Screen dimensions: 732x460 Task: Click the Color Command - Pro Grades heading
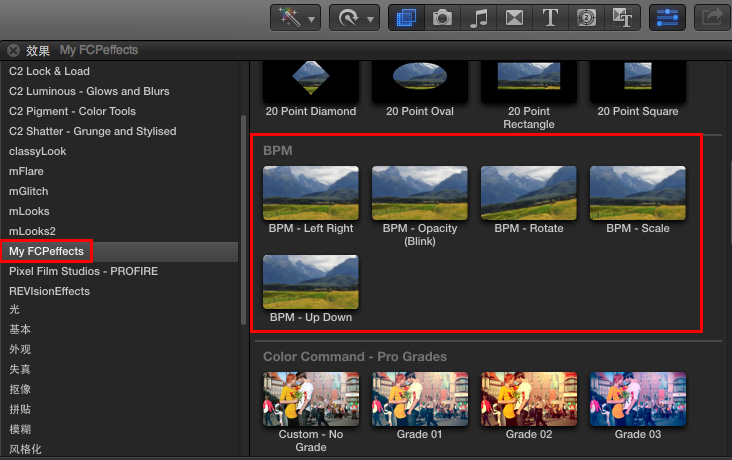(355, 356)
